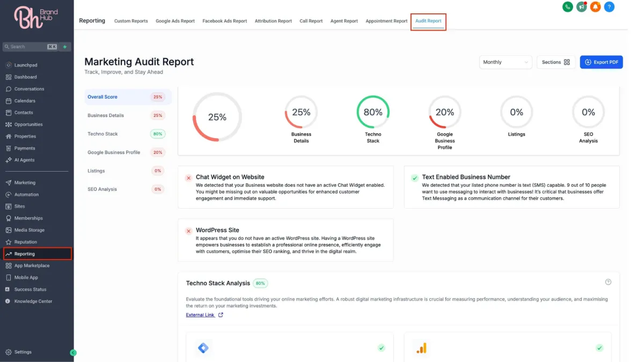Click the 0% SEO Analysis gauge
This screenshot has width=644, height=362.
pos(588,112)
